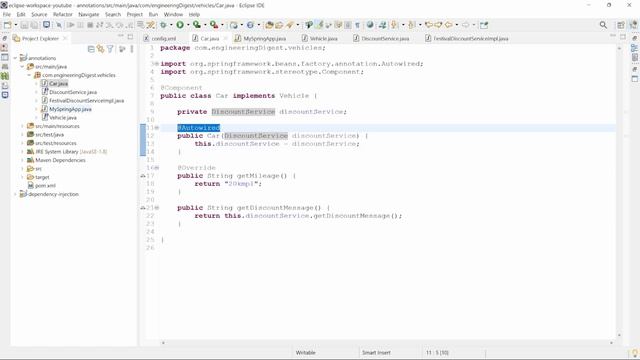Select DiscountService.java in Project Explorer
The image size is (640, 360).
[73, 92]
